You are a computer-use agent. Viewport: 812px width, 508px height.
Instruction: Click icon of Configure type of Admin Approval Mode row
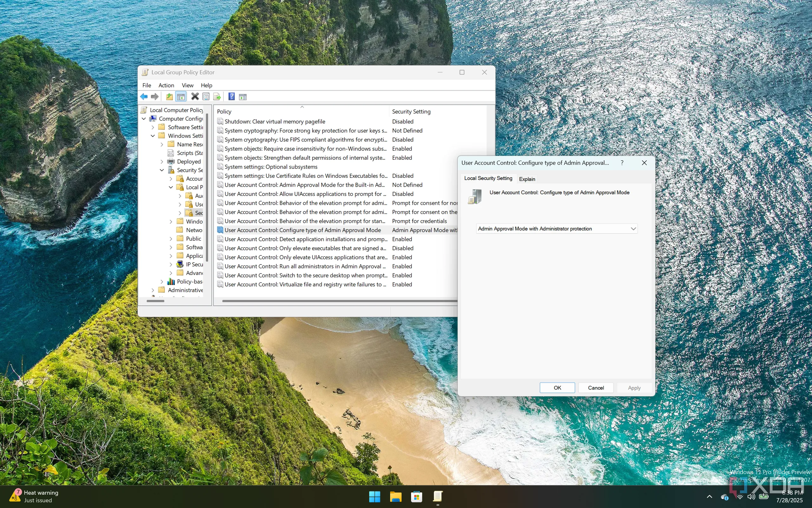(220, 230)
